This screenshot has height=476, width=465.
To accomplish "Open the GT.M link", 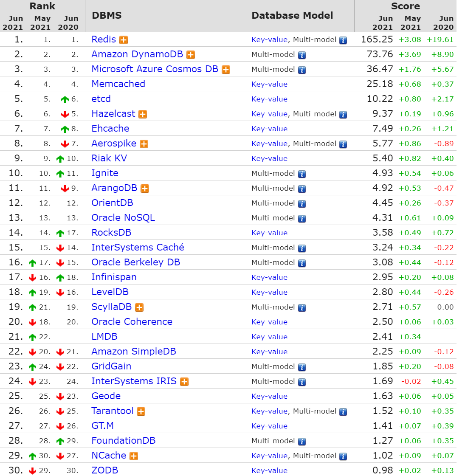I will pyautogui.click(x=103, y=426).
